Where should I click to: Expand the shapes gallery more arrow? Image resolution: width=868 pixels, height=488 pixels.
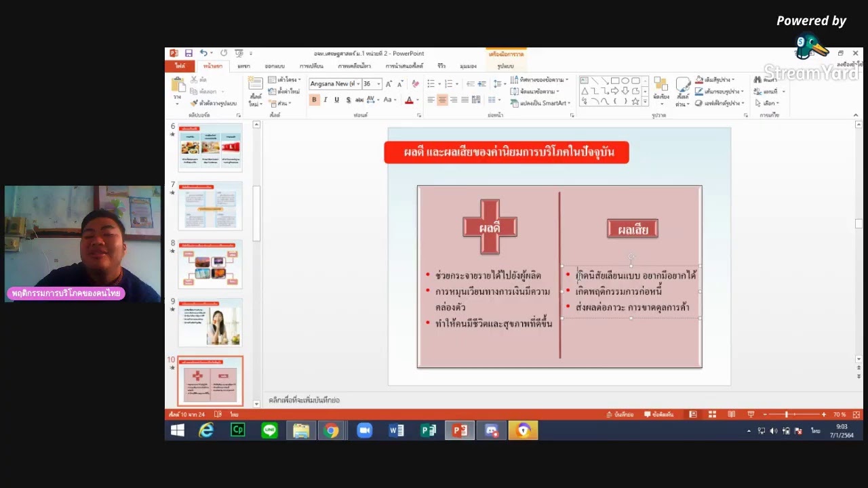point(645,102)
